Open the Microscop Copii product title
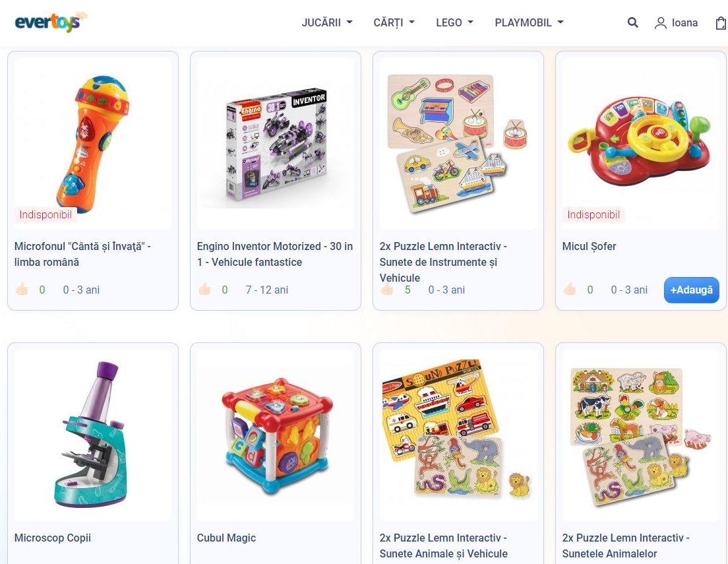This screenshot has height=564, width=728. [x=53, y=538]
